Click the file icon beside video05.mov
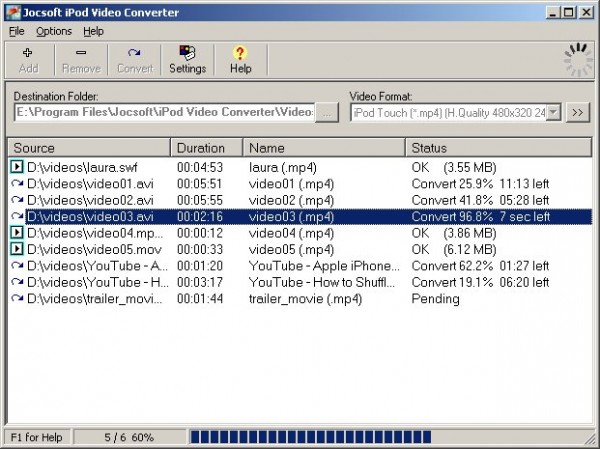 point(17,249)
